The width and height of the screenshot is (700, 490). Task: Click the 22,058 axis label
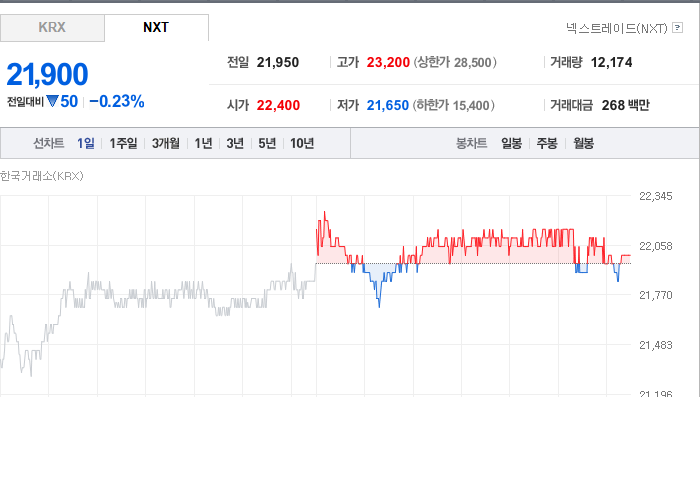(x=655, y=246)
